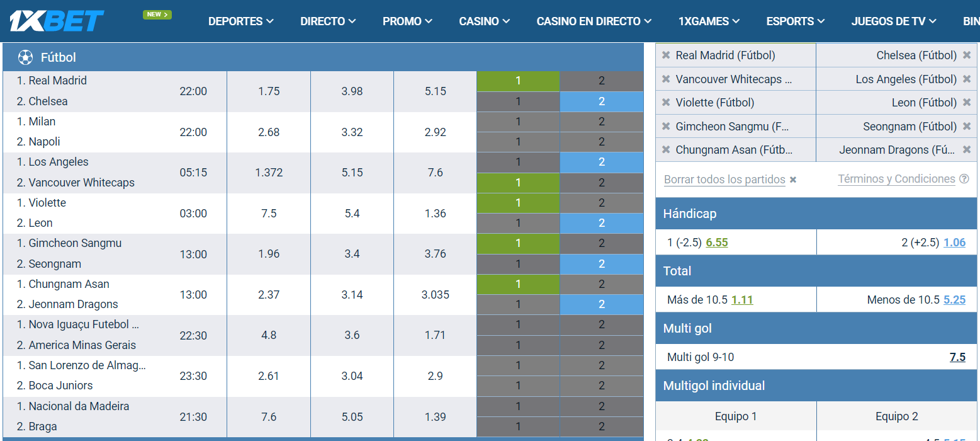Toggle the blue 2 cell for Jeonnam Dragons
Screen dimensions: 980x441
602,304
